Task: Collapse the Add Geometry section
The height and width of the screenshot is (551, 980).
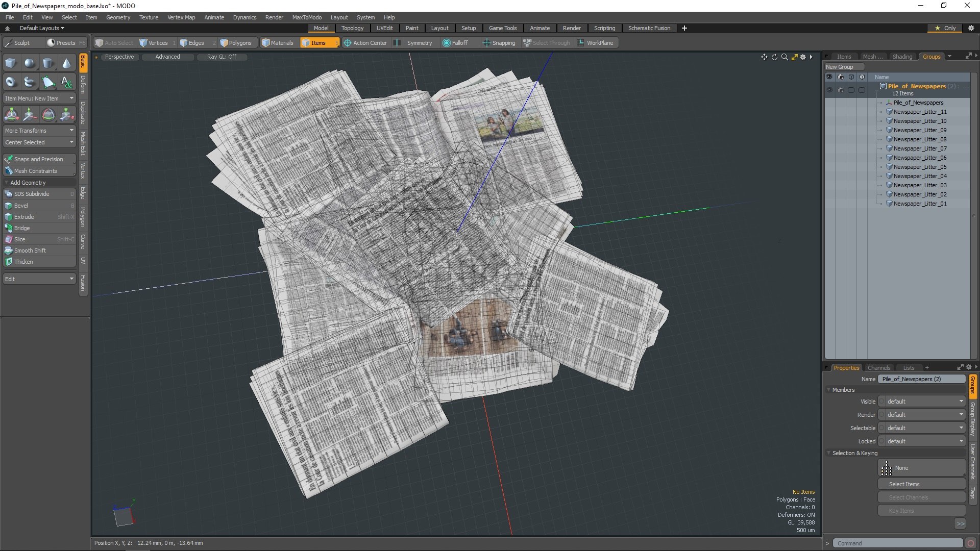Action: pos(39,183)
